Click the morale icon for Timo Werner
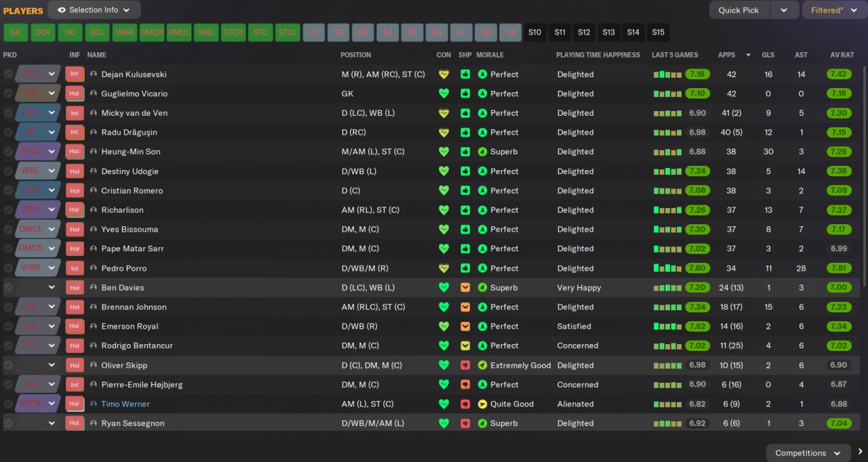The height and width of the screenshot is (462, 868). tap(482, 404)
